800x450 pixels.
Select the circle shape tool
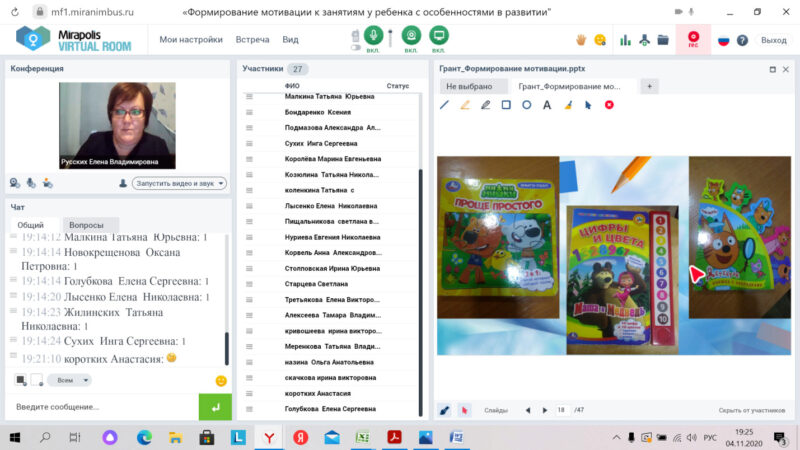point(527,105)
